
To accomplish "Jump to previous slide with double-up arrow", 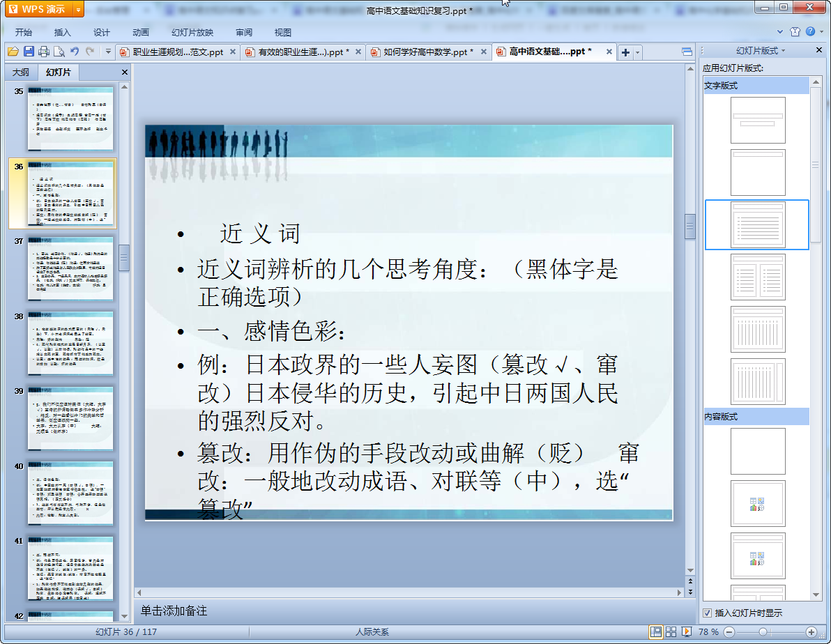I will tap(690, 581).
